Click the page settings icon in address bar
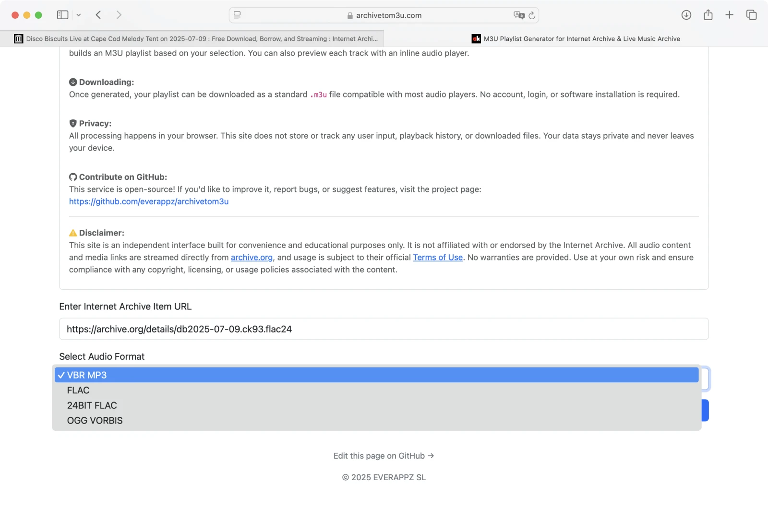This screenshot has height=532, width=768. click(x=237, y=15)
